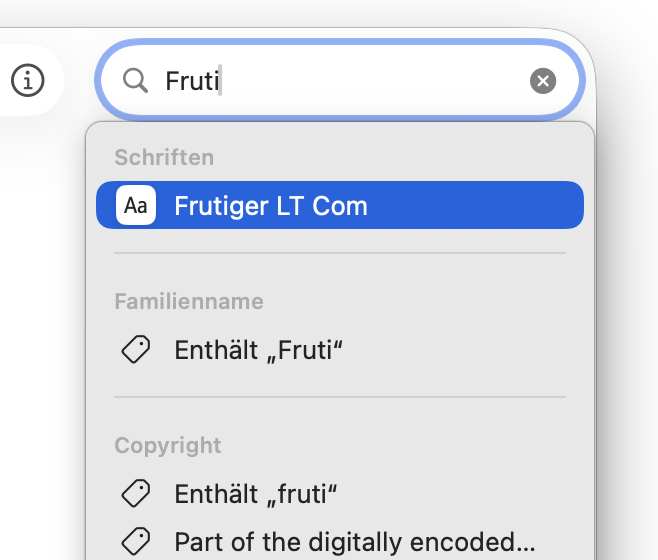
Task: Click the "Schriften" section header
Action: [x=164, y=157]
